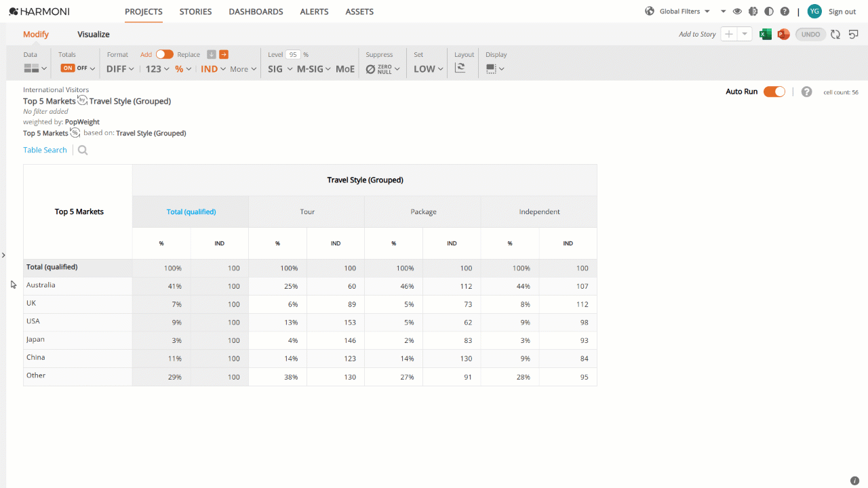Expand the Zero Null suppress dropdown
The height and width of the screenshot is (488, 868).
[x=383, y=68]
